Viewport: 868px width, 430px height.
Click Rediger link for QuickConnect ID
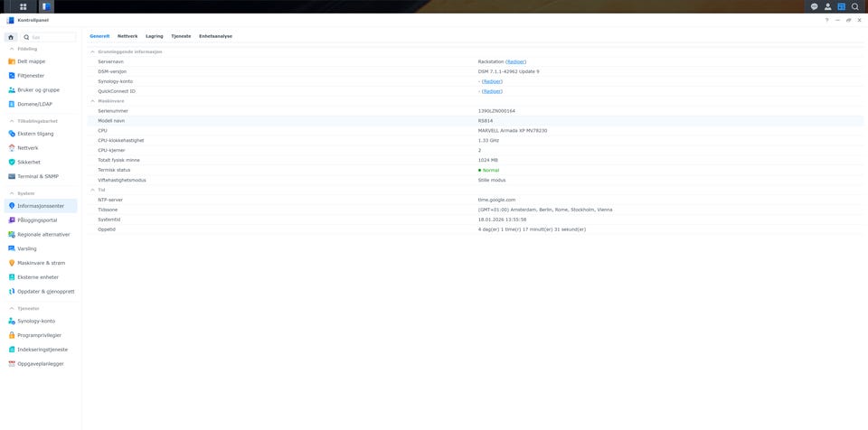492,91
